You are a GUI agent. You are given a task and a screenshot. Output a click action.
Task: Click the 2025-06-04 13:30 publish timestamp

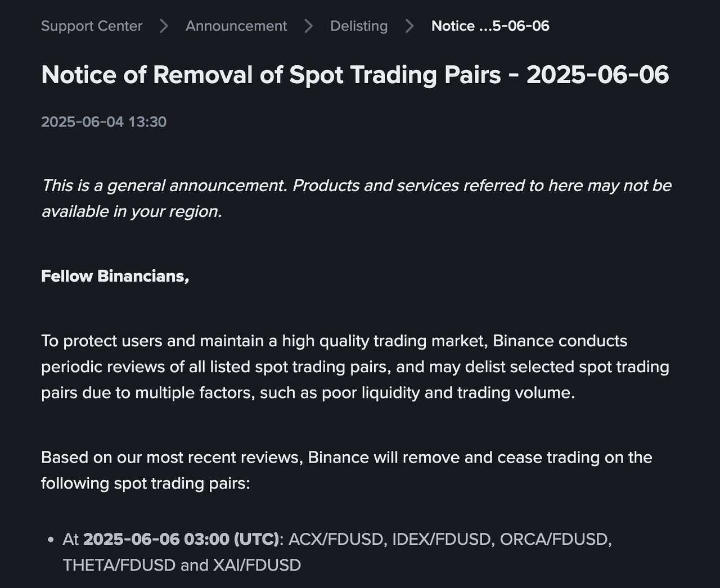tap(104, 122)
